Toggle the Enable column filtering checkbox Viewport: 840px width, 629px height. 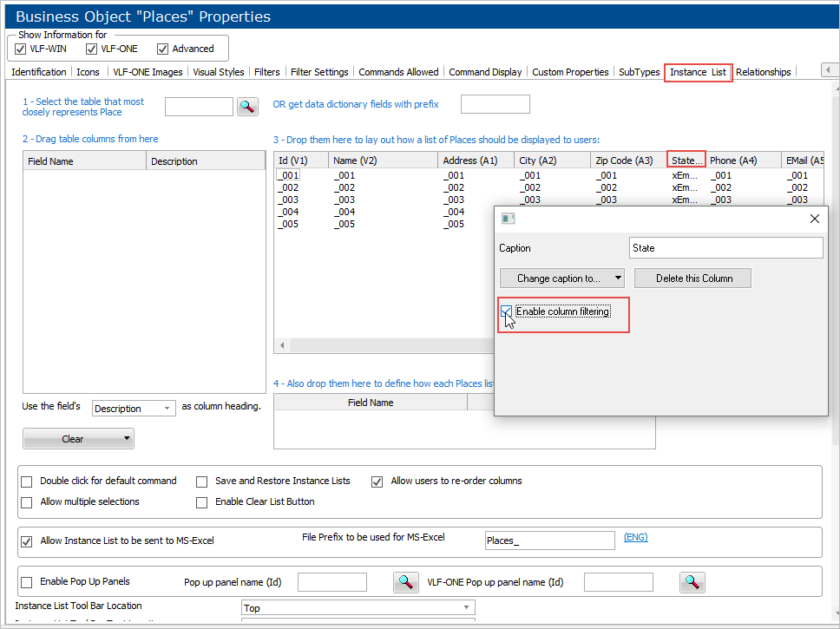point(506,311)
